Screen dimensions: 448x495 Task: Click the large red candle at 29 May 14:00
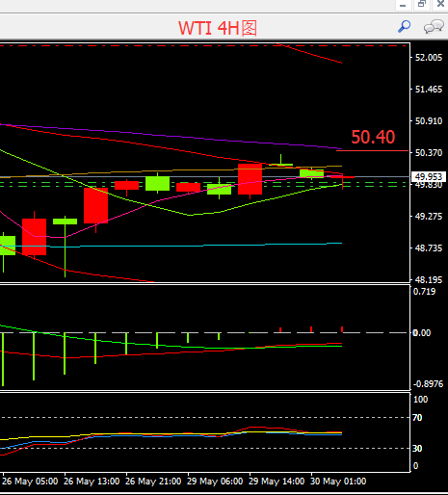click(x=250, y=179)
